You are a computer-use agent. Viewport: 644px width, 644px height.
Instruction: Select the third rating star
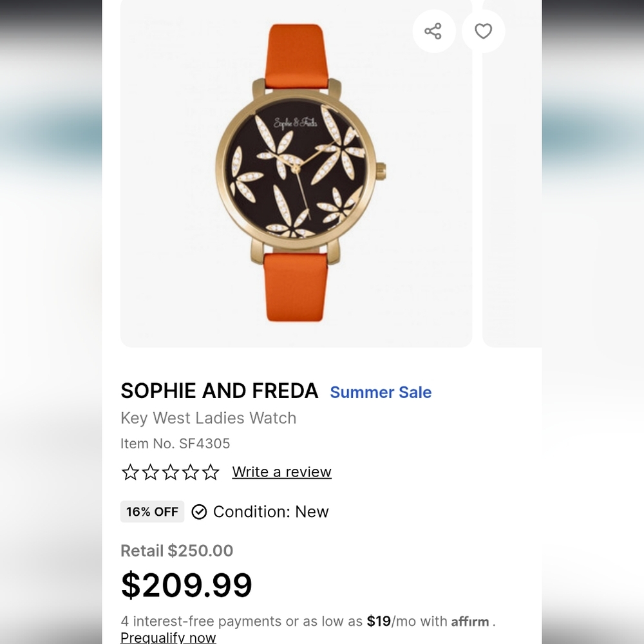(171, 472)
